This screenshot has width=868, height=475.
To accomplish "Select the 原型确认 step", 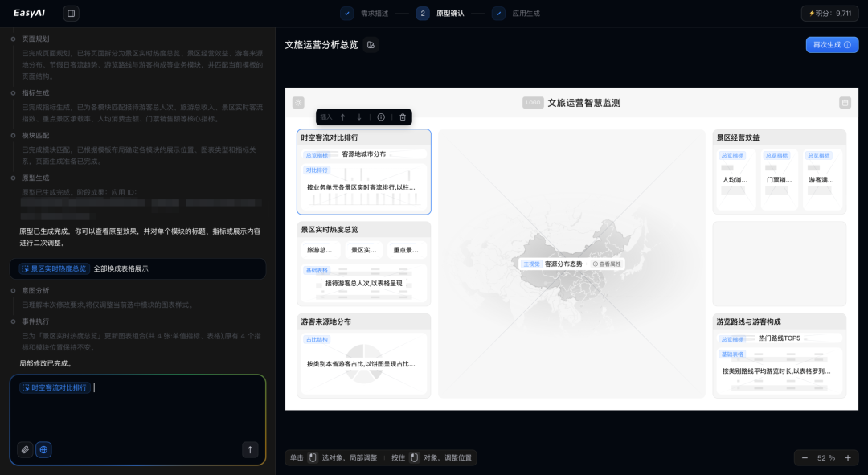I will 440,14.
